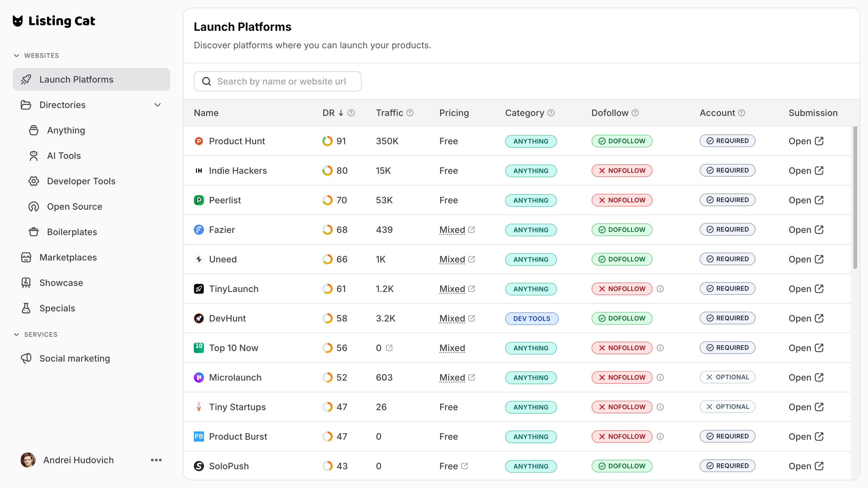Screen dimensions: 868x488
Task: Click the info icon beside TinyLaunch's NOFOLLOW badge
Action: coord(660,289)
